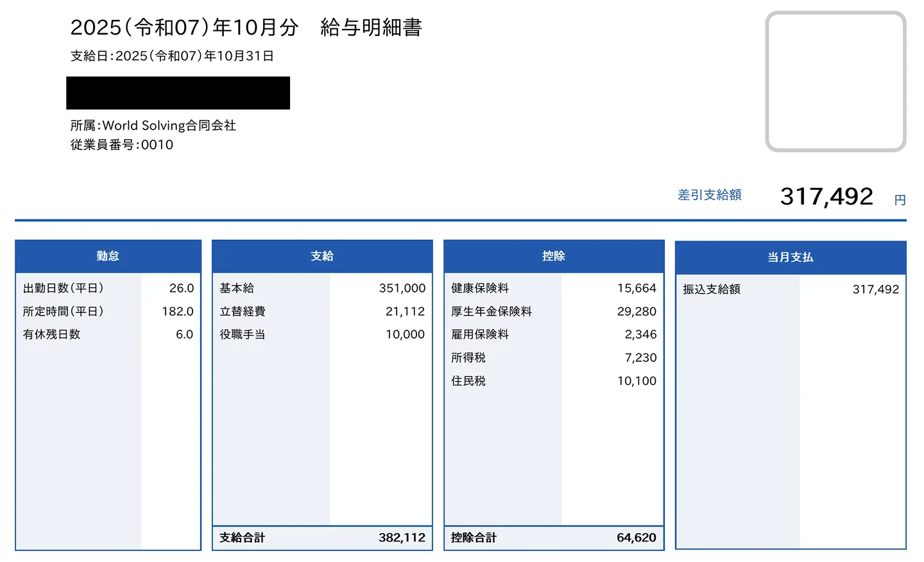Select the payment date line "支給日:2025(令和07)年10月31日"
Screen dimensions: 924x562
coord(172,56)
